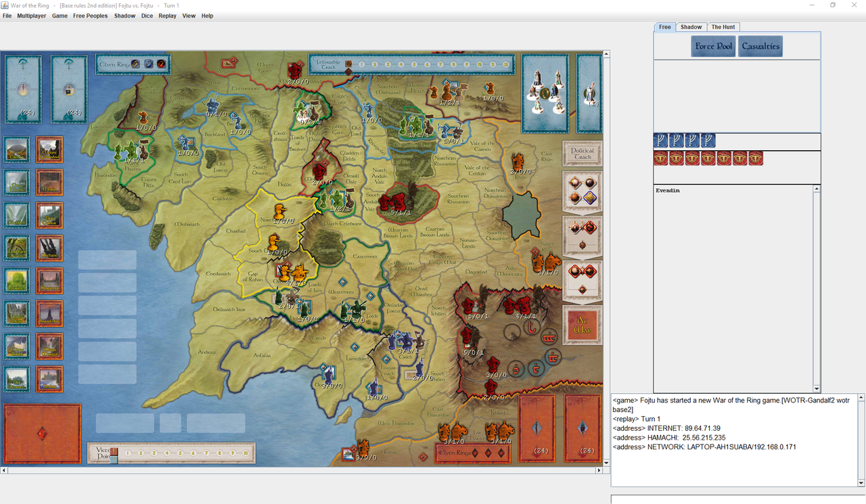Click the large red Shadow card area bottom-left
866x504 pixels.
(42, 433)
